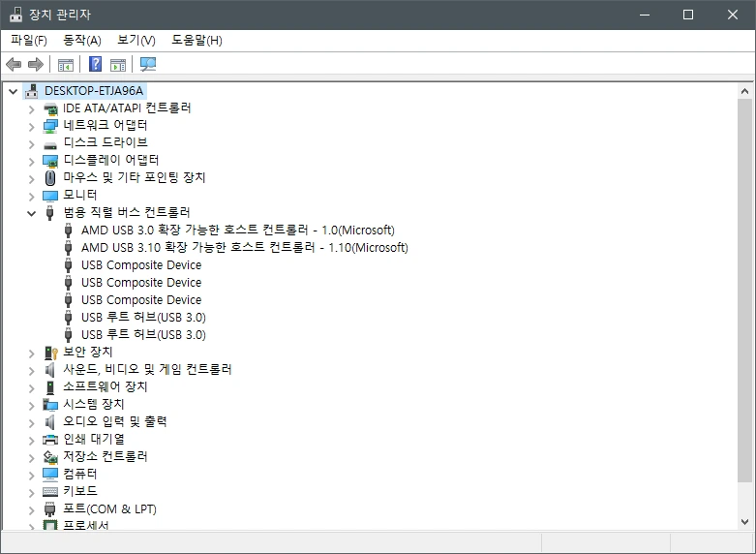The image size is (756, 554).
Task: Select the first USB Composite Device entry
Action: click(x=141, y=265)
